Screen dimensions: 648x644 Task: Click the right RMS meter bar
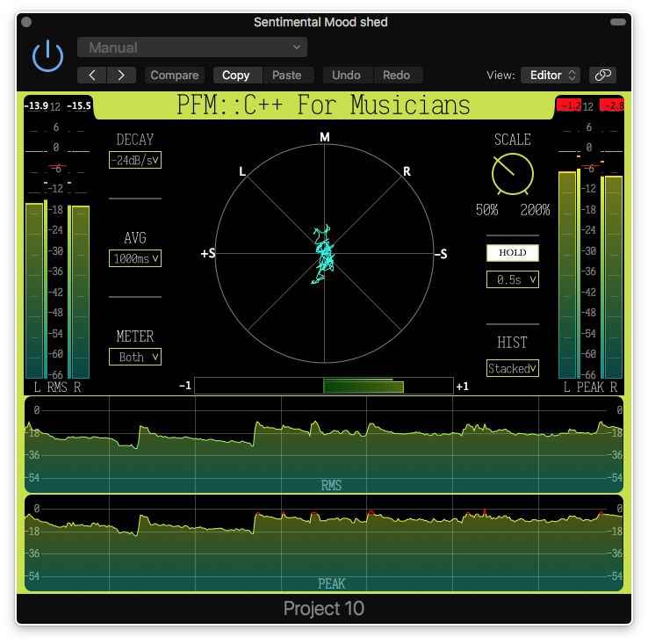pos(81,292)
